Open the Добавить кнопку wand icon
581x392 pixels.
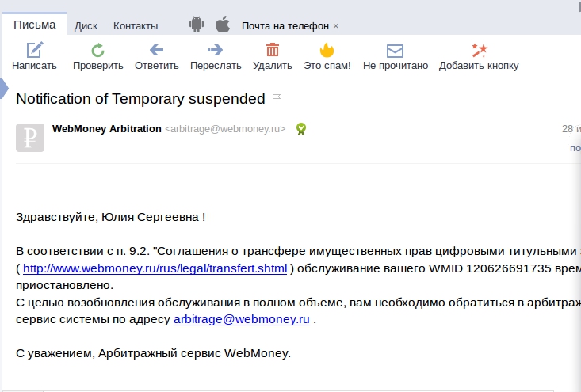[479, 51]
